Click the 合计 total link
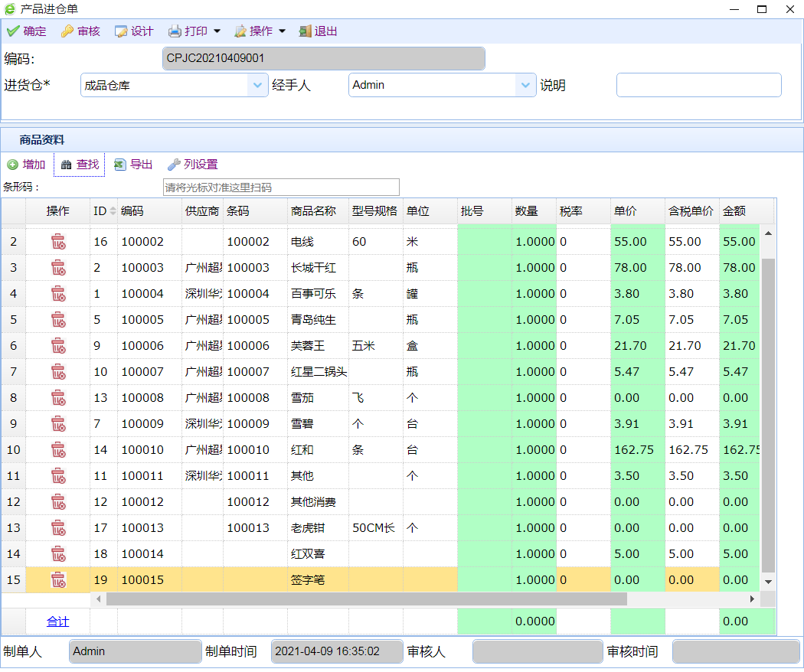Screen dimensions: 804x672 (x=58, y=621)
